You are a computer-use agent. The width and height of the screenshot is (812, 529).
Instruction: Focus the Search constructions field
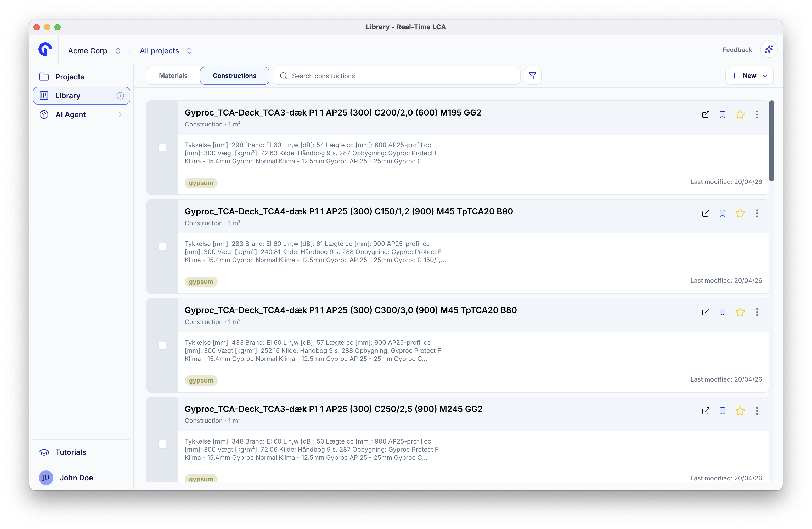click(396, 76)
